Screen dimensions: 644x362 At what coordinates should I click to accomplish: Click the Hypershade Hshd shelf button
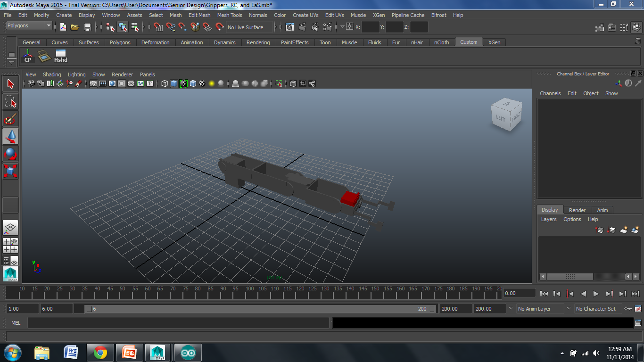tap(60, 56)
